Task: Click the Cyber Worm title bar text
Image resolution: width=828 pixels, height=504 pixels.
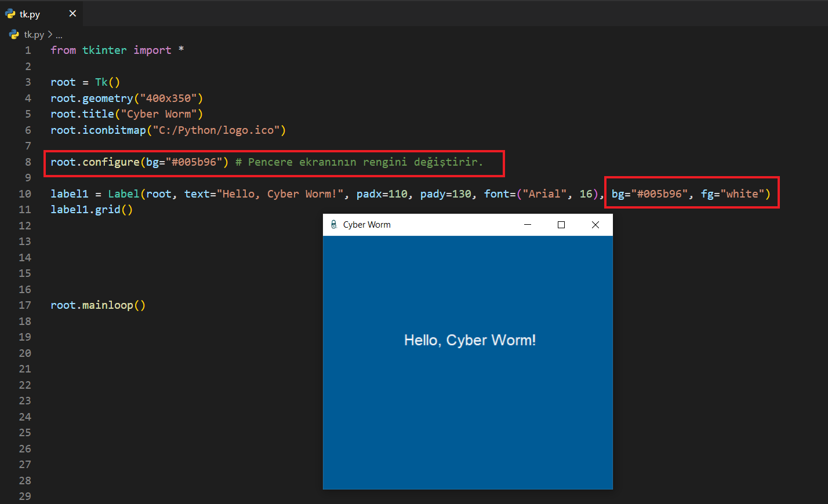Action: pyautogui.click(x=366, y=225)
